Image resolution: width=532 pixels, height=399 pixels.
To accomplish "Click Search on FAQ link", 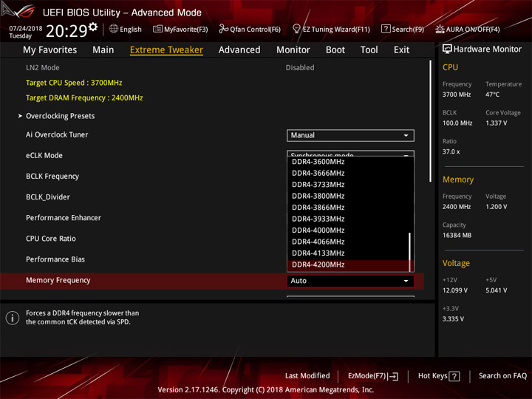I will pyautogui.click(x=503, y=376).
